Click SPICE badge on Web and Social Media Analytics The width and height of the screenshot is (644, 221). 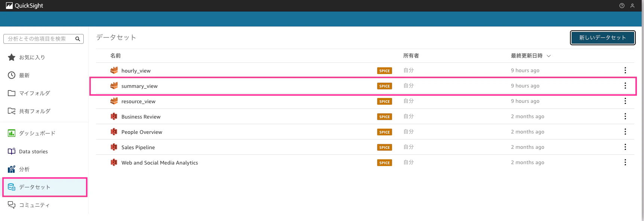click(x=384, y=163)
